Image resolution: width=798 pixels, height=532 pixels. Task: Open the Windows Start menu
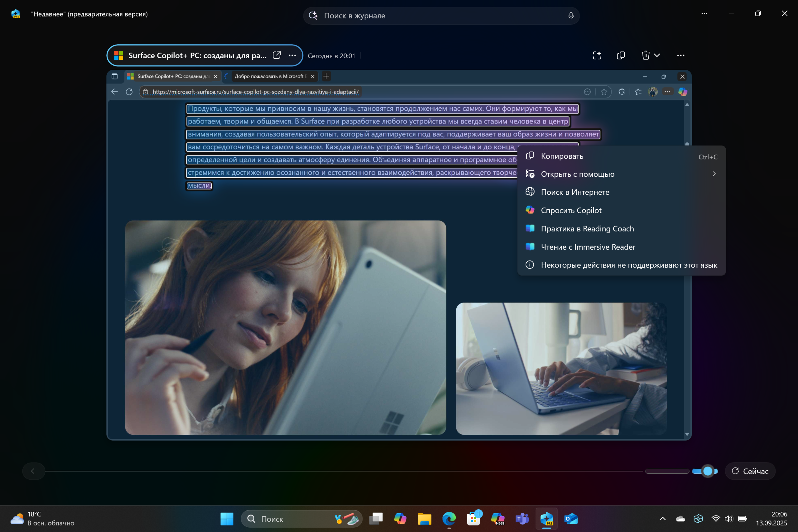(x=227, y=519)
